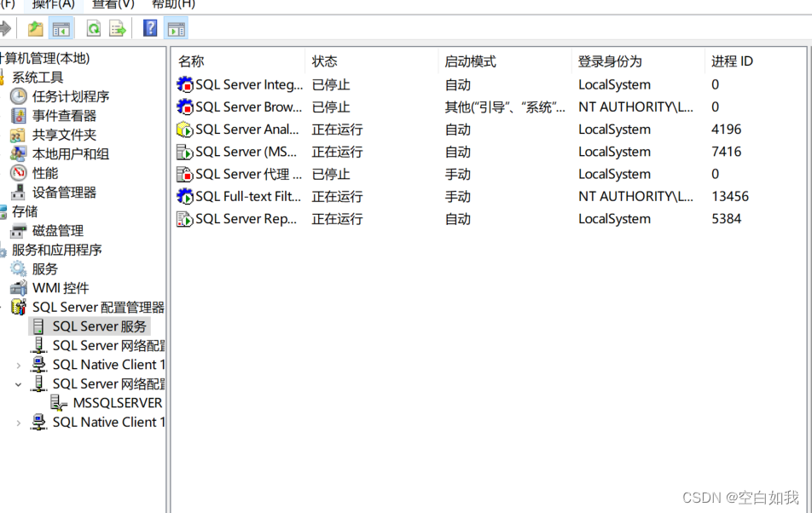812x513 pixels.
Task: Click LocalSystem login of SQL Server Rep...
Action: click(x=614, y=219)
